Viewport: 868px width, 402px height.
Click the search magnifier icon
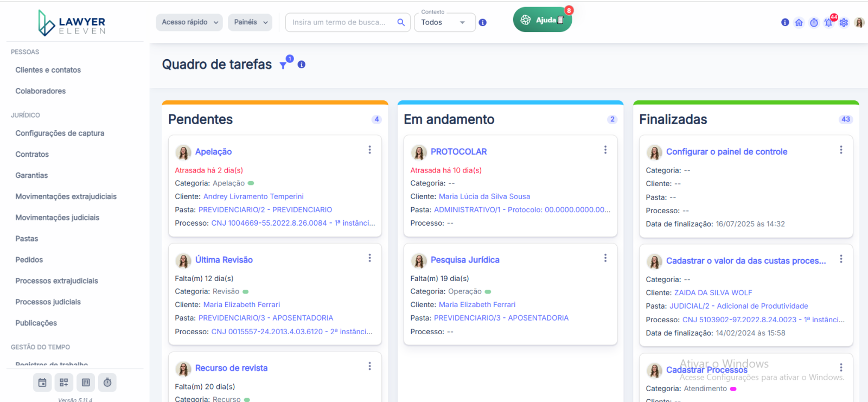[x=401, y=22]
